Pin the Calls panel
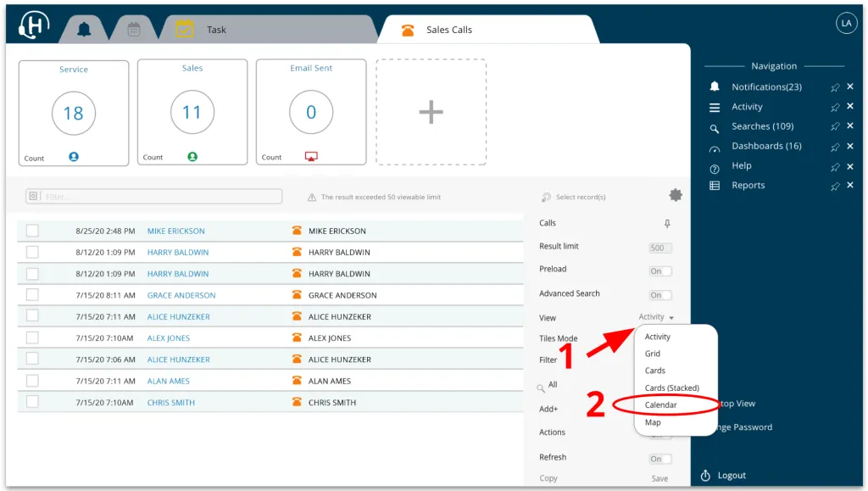Viewport: 868px width, 491px height. 667,223
